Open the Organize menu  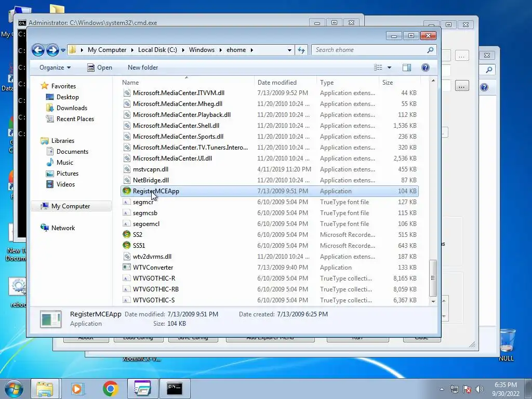(x=55, y=68)
